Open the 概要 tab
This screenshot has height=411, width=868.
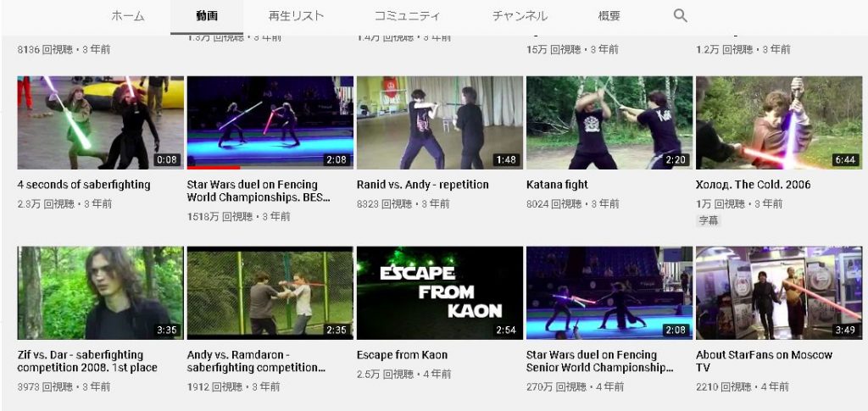pyautogui.click(x=609, y=16)
